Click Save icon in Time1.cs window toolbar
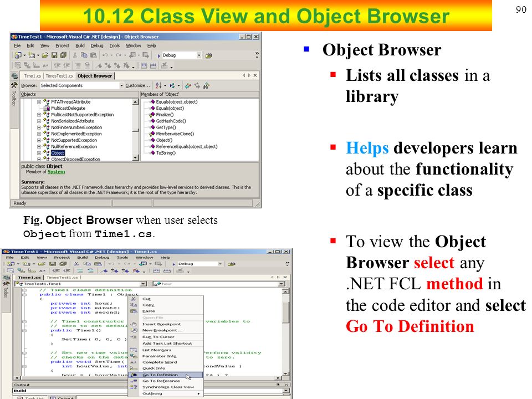Viewport: 532px width, 399px height. click(x=53, y=264)
